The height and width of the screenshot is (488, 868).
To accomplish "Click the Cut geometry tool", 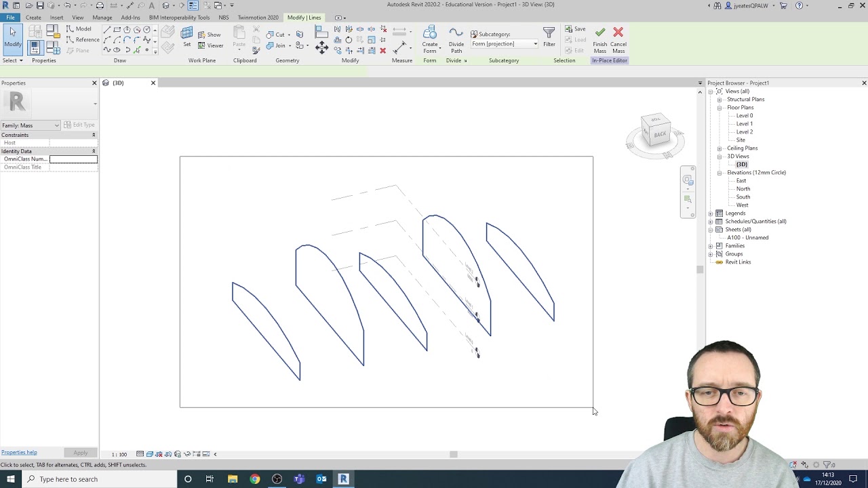I will tap(276, 35).
